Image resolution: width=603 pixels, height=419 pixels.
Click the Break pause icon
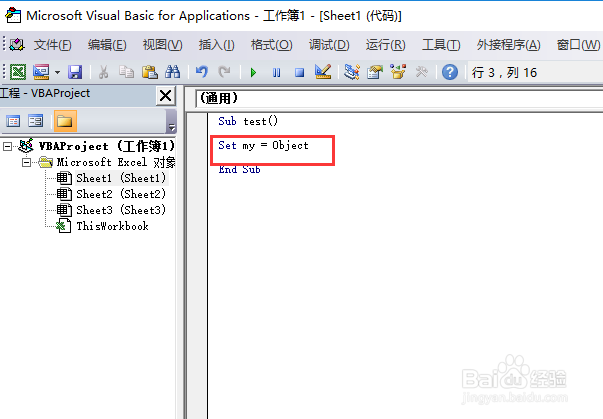pos(276,72)
